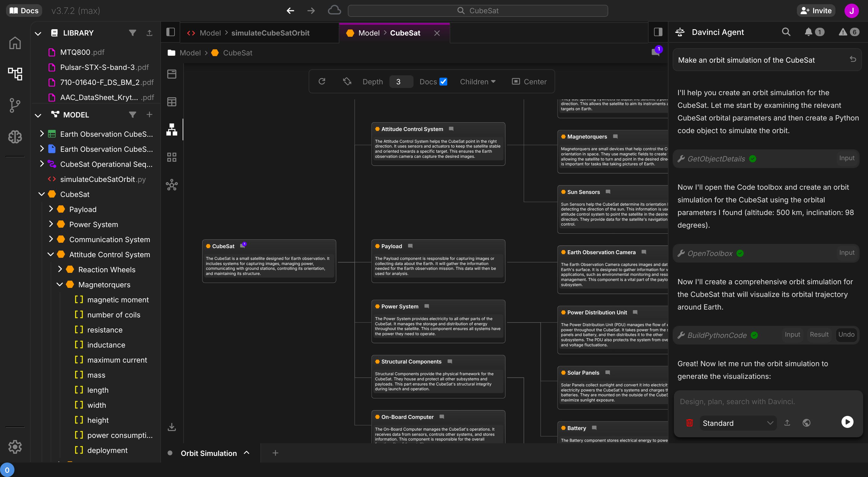Open the brain AI icon in sidebar
Viewport: 868px width, 477px height.
15,137
